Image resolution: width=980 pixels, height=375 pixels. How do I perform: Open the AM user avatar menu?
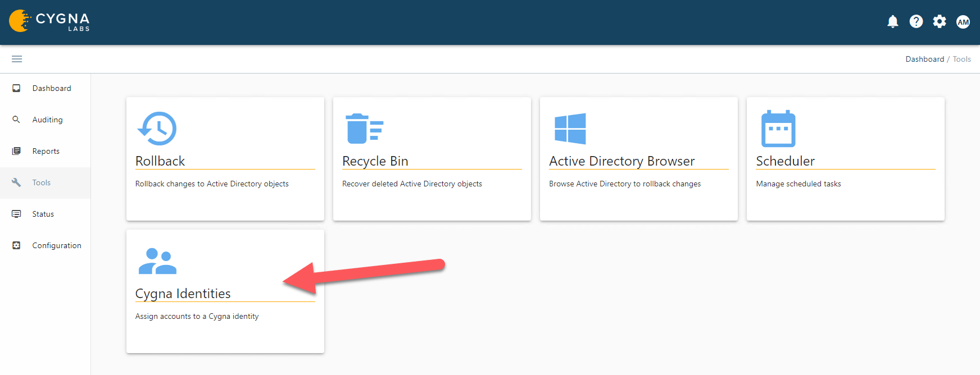tap(963, 22)
